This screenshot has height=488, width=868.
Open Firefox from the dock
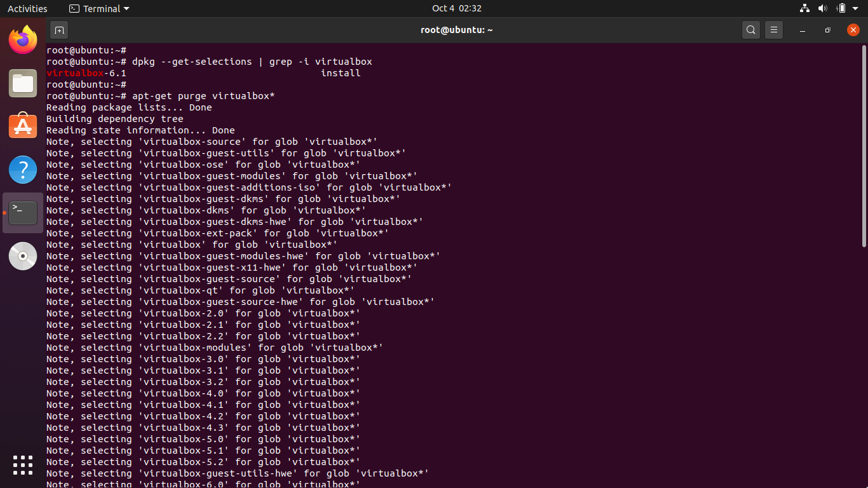click(x=23, y=40)
